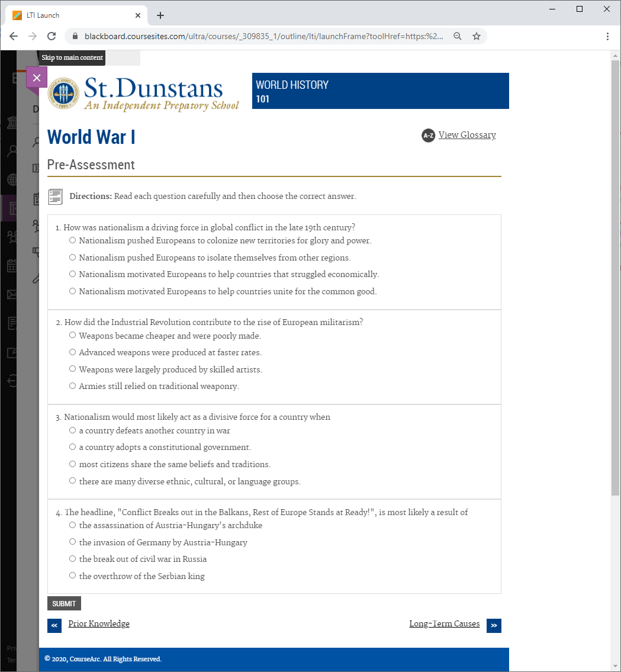Select 'Weapons became cheaper and were poorly made'
621x672 pixels.
tap(72, 335)
